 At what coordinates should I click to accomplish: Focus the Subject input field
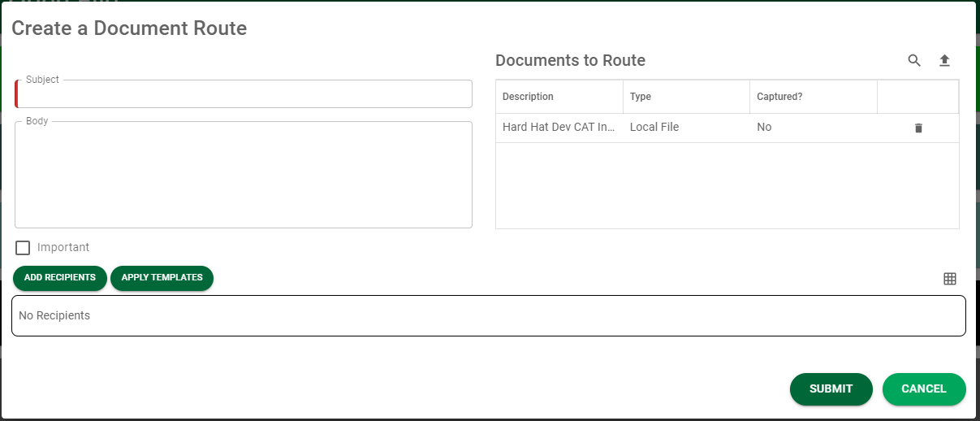tap(244, 94)
